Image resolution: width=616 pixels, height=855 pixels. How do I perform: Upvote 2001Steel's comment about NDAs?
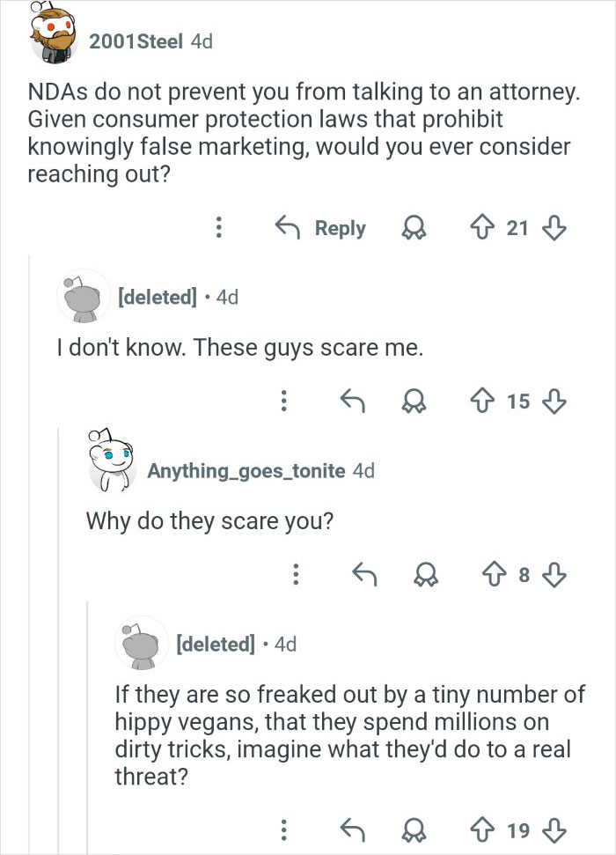pos(483,228)
